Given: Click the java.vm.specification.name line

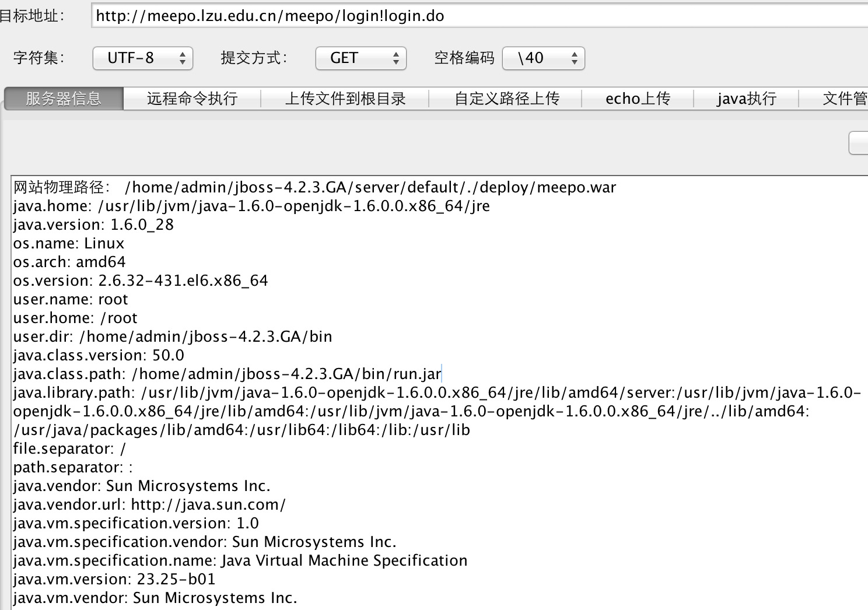Looking at the screenshot, I should coord(240,560).
